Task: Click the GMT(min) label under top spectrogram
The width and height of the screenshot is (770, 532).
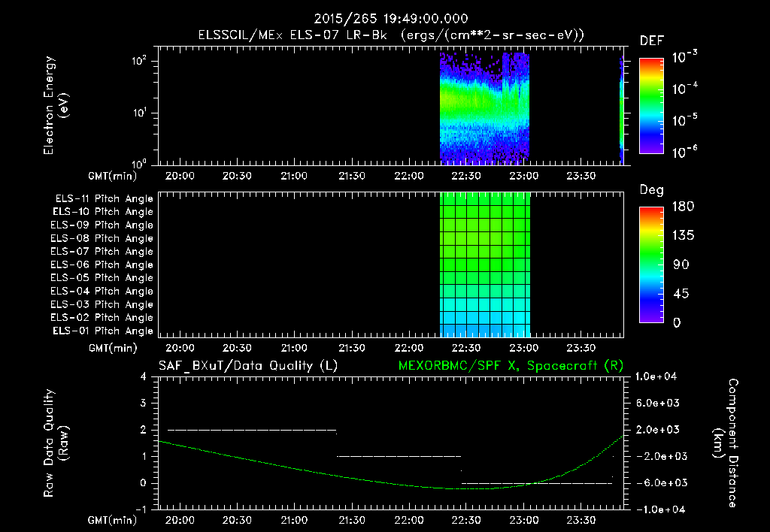Action: point(113,176)
